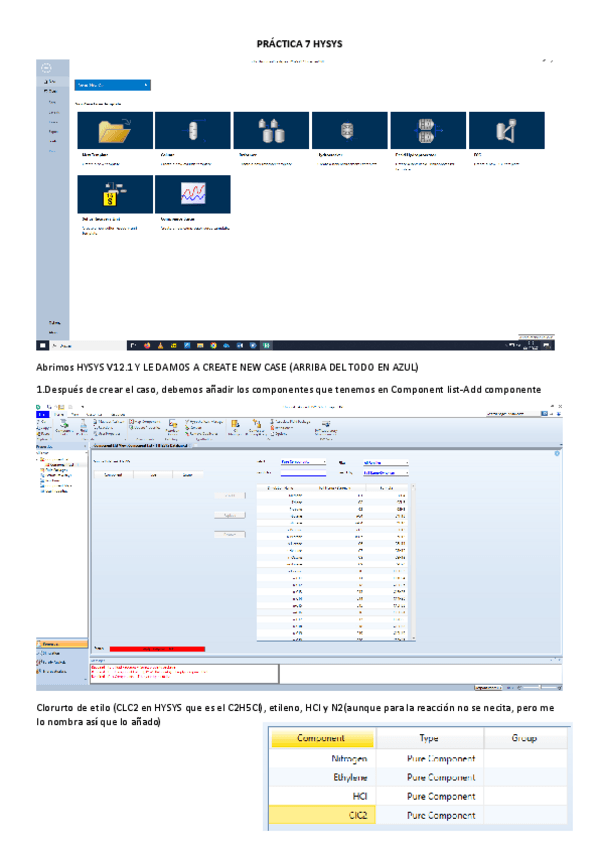The height and width of the screenshot is (848, 599).
Task: Click the blue New case button
Action: coord(112,85)
